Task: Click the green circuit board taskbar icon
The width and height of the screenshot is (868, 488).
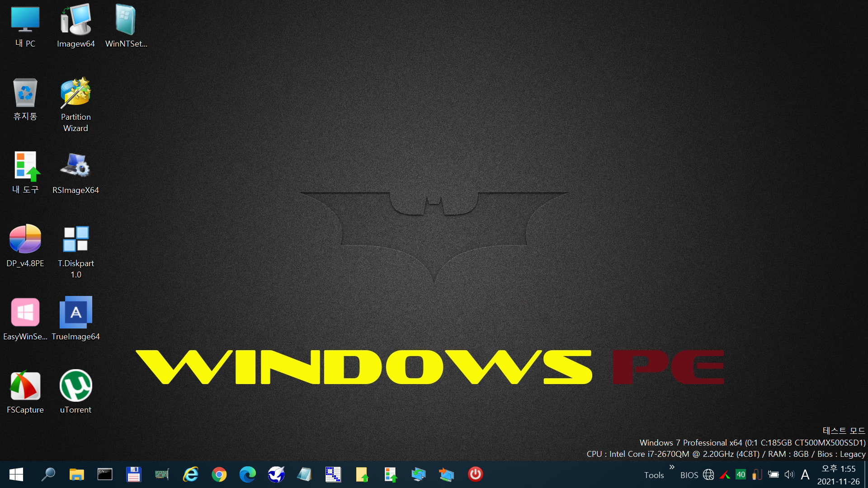Action: pos(162,474)
